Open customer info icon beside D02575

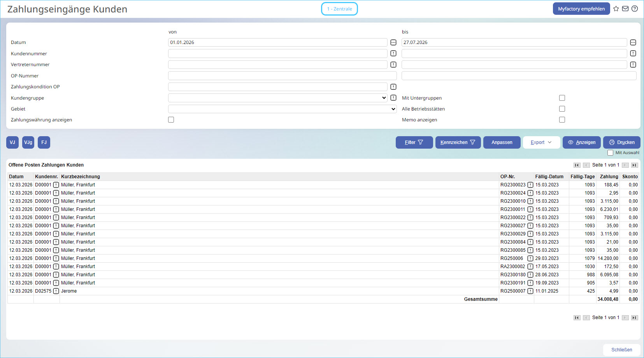point(56,291)
